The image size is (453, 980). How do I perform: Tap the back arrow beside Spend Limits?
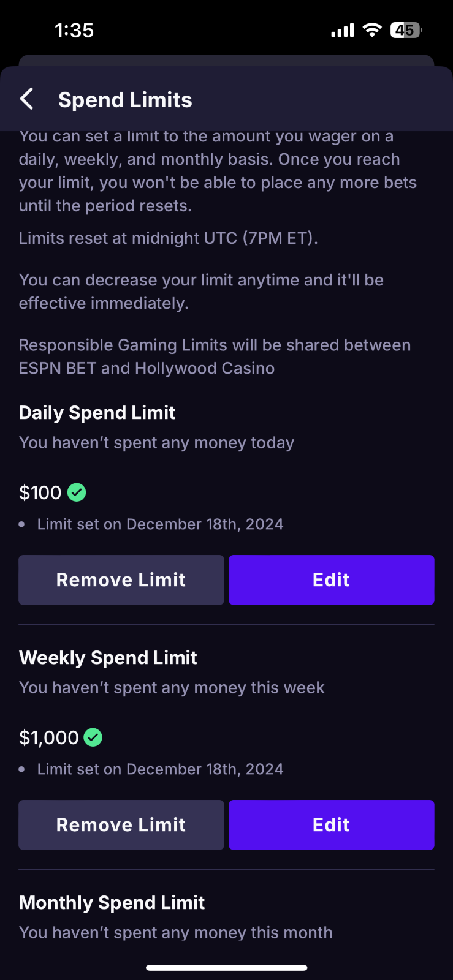[x=27, y=99]
